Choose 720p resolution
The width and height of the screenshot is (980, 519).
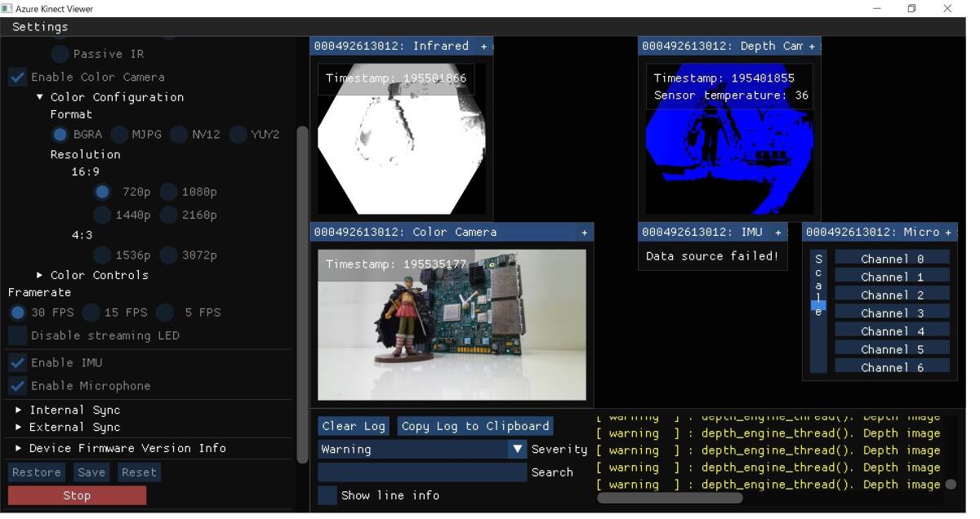click(102, 192)
